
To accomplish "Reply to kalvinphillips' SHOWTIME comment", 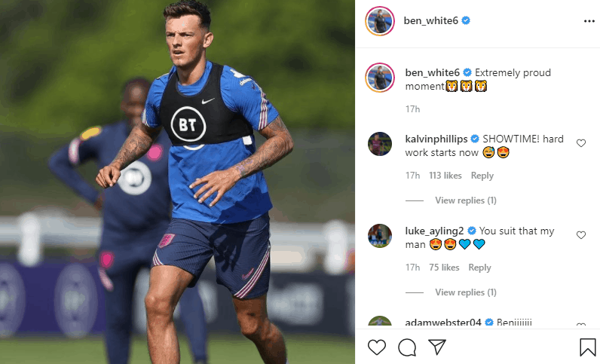I will (482, 176).
